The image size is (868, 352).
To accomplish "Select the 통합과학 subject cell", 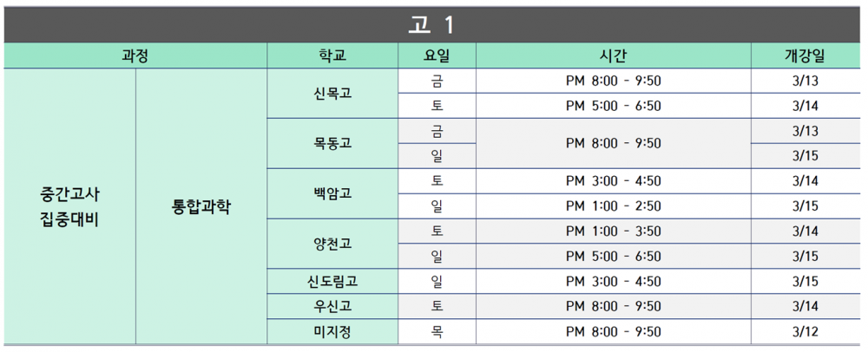I will point(201,206).
